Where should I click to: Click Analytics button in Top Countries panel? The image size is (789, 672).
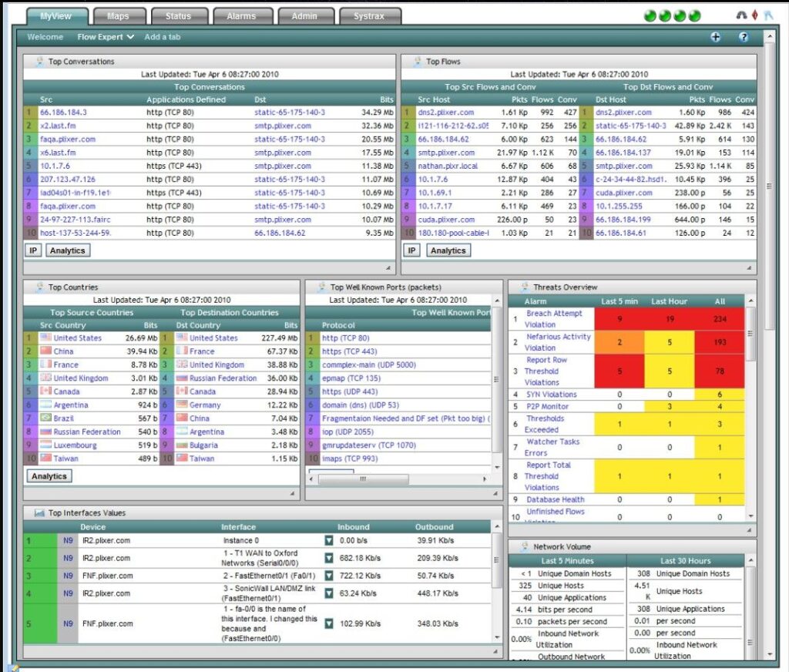pos(49,476)
